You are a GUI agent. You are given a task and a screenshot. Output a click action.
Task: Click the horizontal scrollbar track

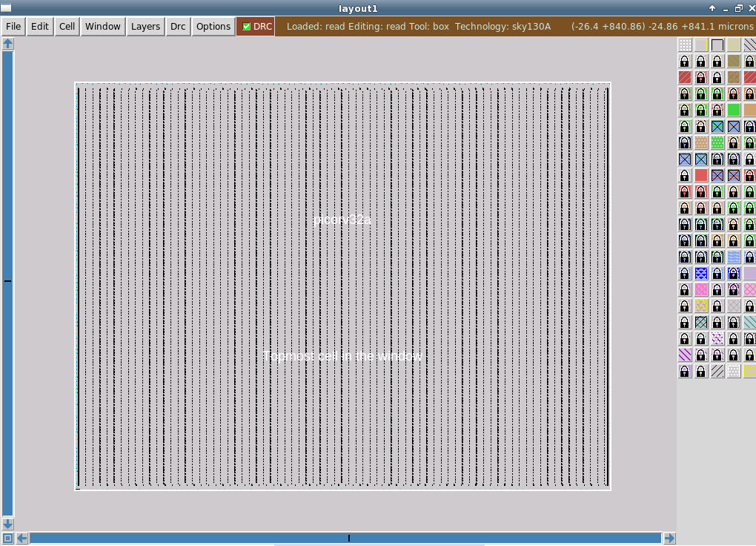[x=345, y=538]
